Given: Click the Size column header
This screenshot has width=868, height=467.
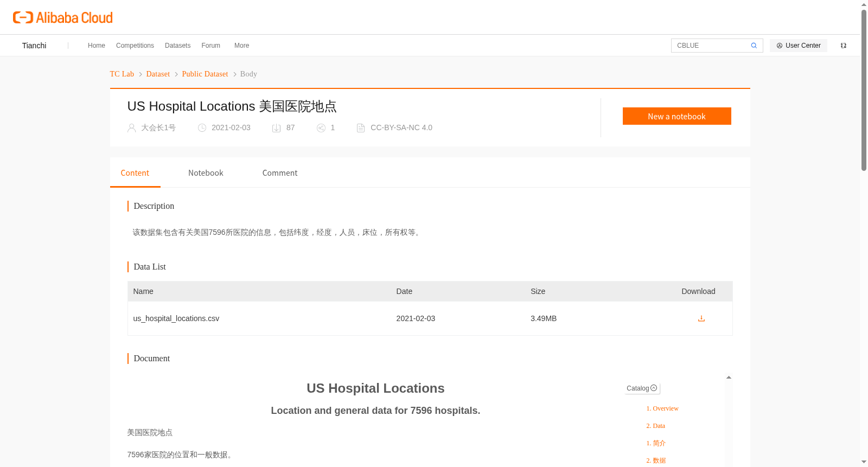Looking at the screenshot, I should click(538, 292).
